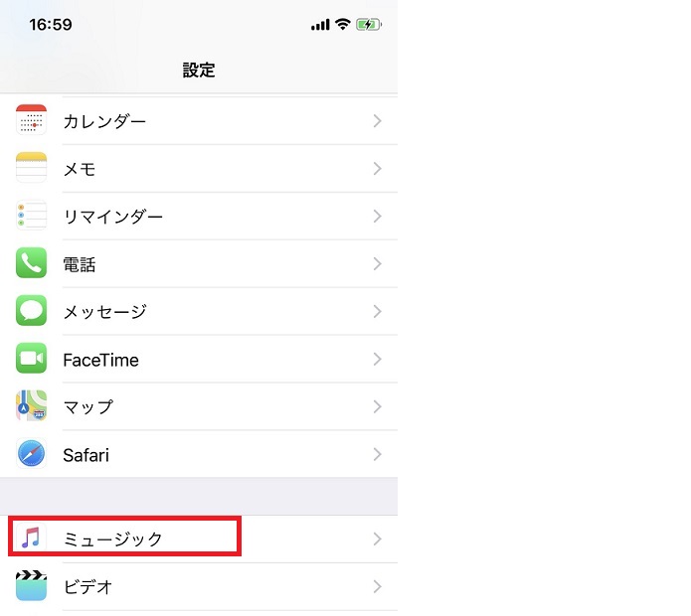Tap the Maps (マップ) icon
The image size is (691, 616).
(31, 405)
